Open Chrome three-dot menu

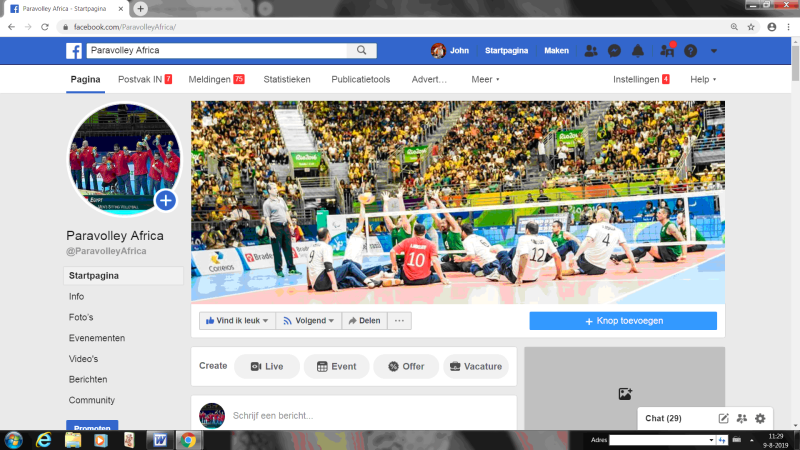788,27
